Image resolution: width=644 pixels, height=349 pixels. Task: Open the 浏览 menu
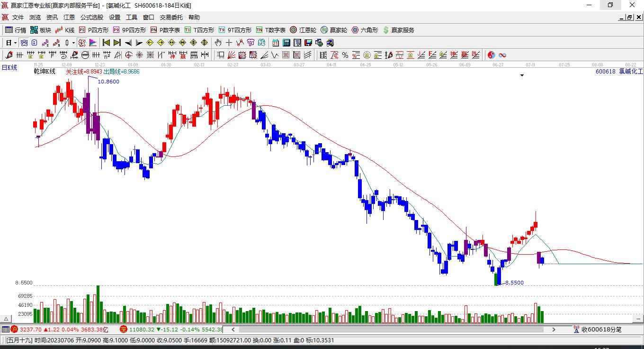[x=35, y=18]
